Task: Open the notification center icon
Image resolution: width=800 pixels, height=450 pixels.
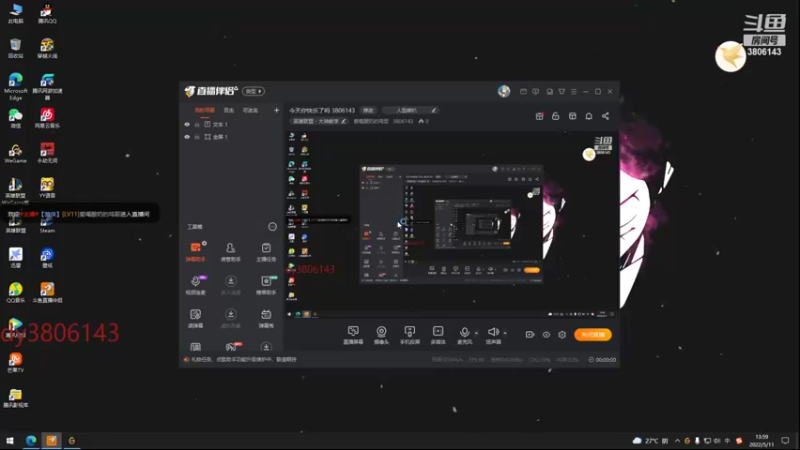Action: click(x=785, y=440)
